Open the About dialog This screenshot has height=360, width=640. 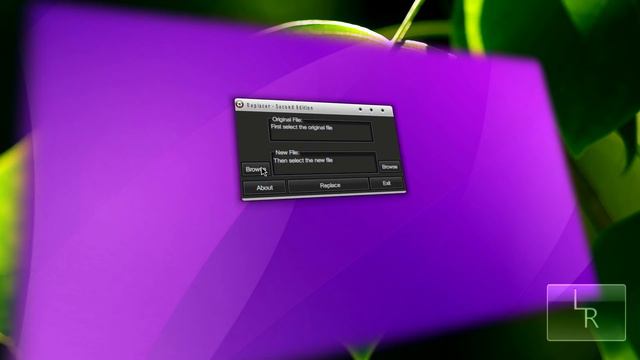pyautogui.click(x=264, y=188)
